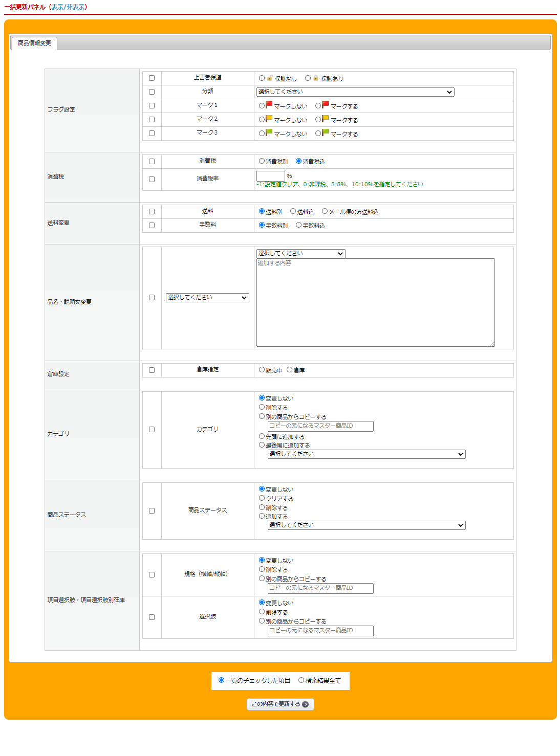
Task: Toggle the 表示/非表示 panel link
Action: [69, 7]
